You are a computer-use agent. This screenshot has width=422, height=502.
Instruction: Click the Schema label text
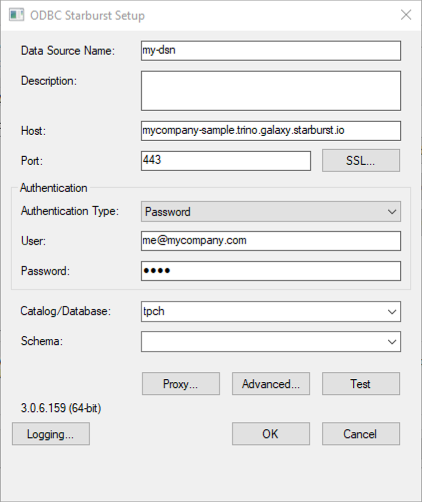pos(42,341)
